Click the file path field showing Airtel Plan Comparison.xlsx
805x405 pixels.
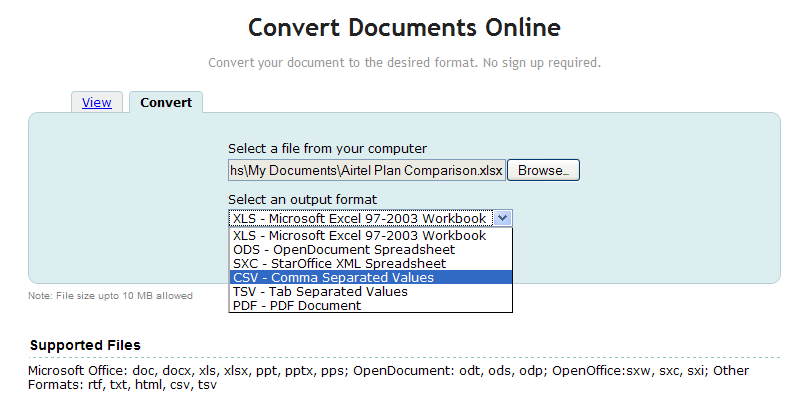pyautogui.click(x=366, y=170)
